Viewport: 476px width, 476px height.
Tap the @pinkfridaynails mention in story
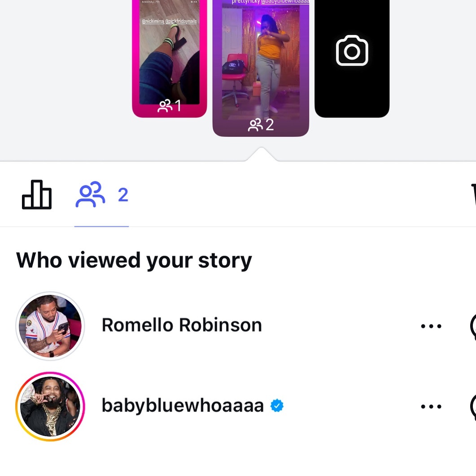coord(183,21)
